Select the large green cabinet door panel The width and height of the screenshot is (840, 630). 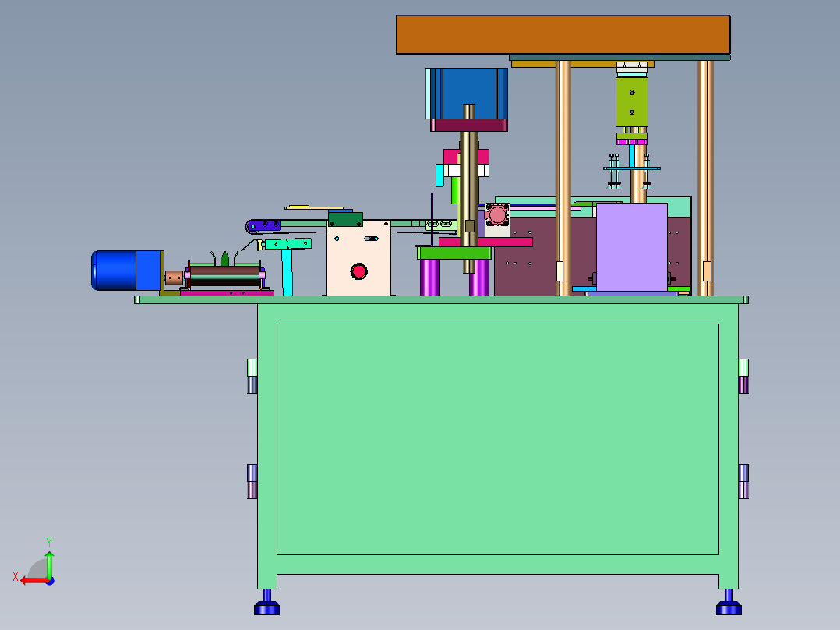pyautogui.click(x=498, y=439)
